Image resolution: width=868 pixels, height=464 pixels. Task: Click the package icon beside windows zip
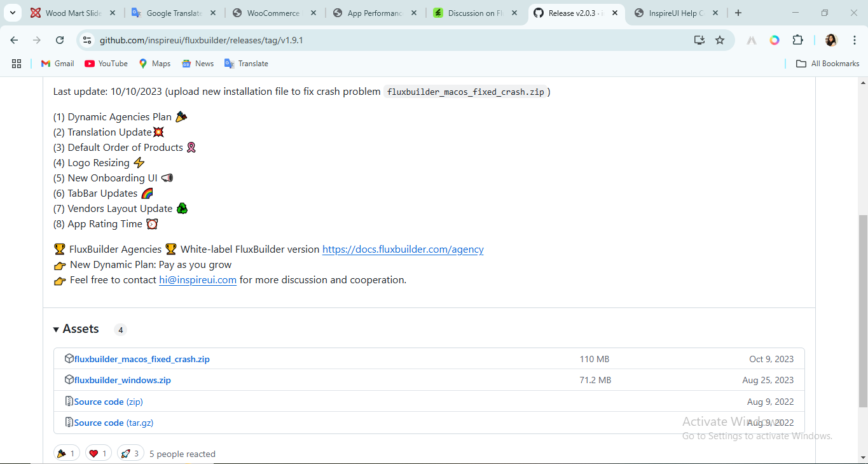pos(69,380)
